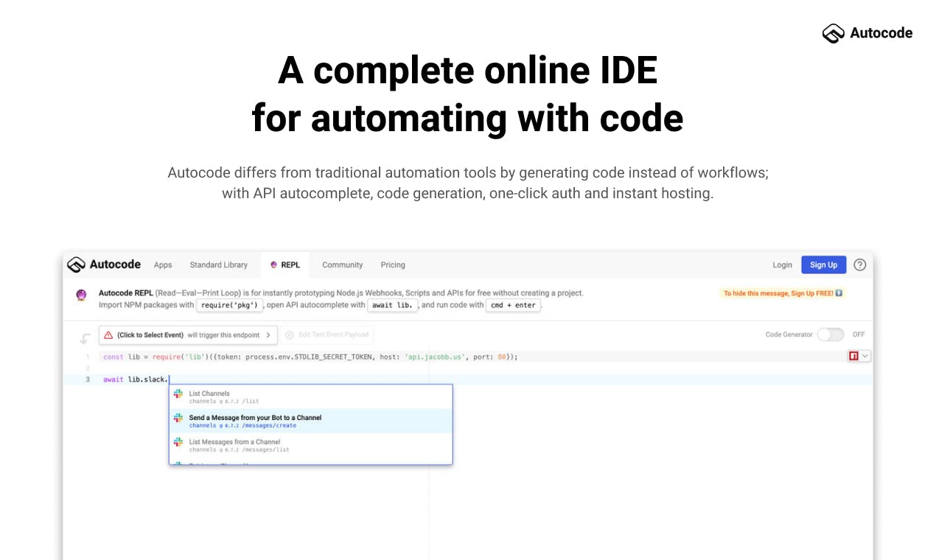Click the 'await lib.' code snippet chip
The image size is (936, 560).
tap(393, 305)
